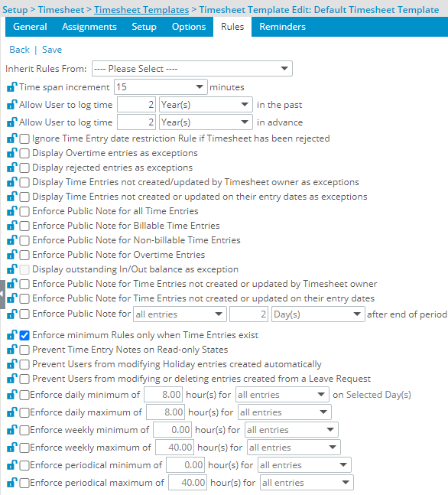The image size is (448, 495).
Task: Enable Enforce Public Note for all Time Entries
Action: coord(24,211)
